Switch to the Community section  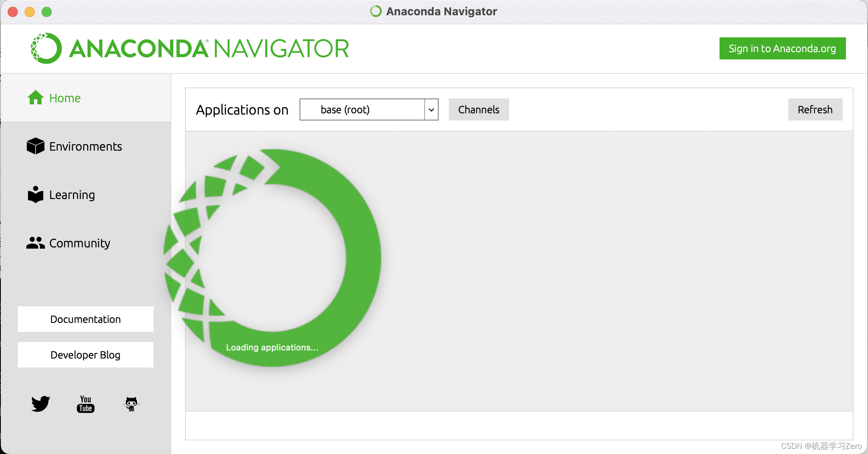(x=86, y=243)
